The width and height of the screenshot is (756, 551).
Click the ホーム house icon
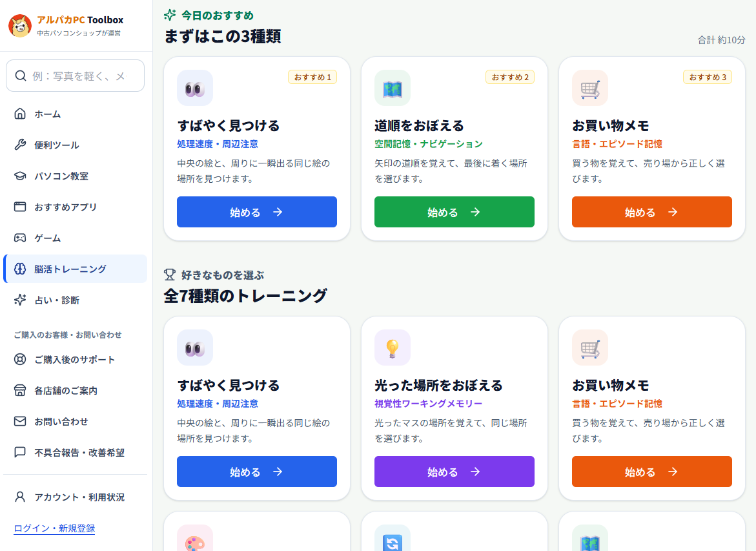tap(20, 114)
